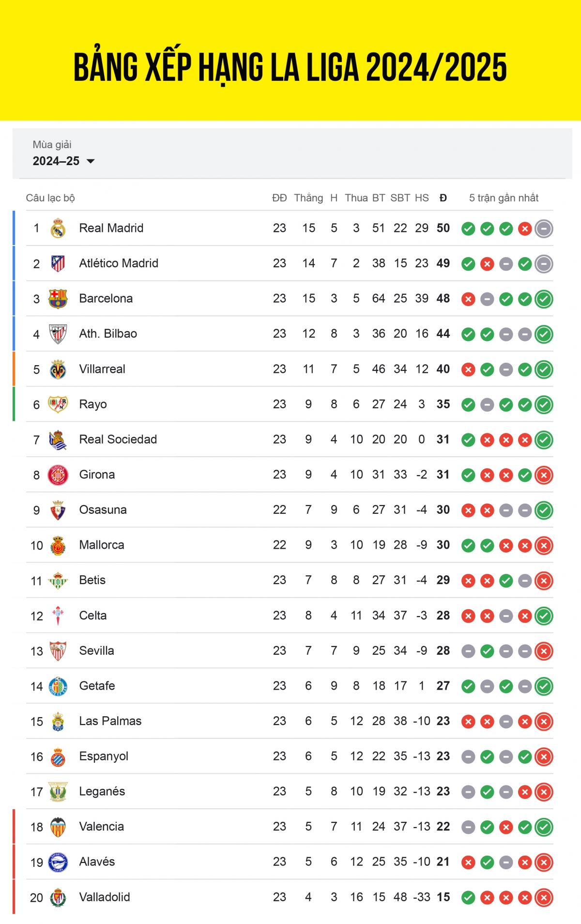Click the Girona club crest
581x924 pixels.
(x=58, y=475)
